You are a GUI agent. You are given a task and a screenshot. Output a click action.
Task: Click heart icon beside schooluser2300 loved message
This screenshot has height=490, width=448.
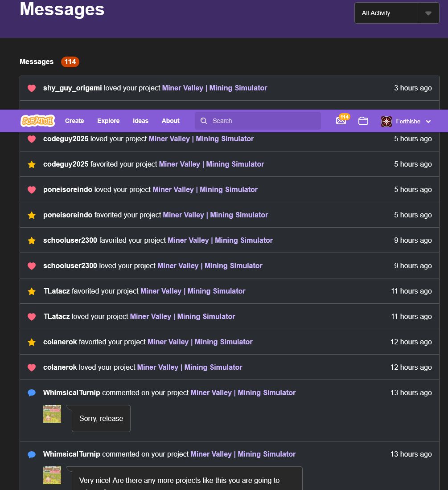tap(32, 266)
